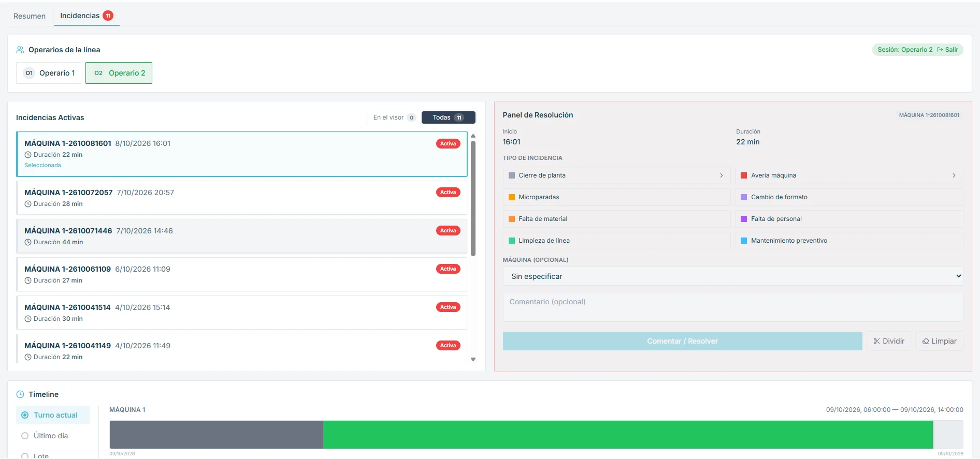
Task: Click the clock icon of the 28 min incident
Action: point(28,204)
